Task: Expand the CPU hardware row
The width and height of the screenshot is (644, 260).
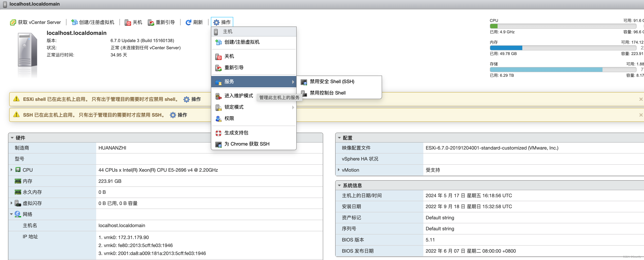Action: pyautogui.click(x=12, y=170)
